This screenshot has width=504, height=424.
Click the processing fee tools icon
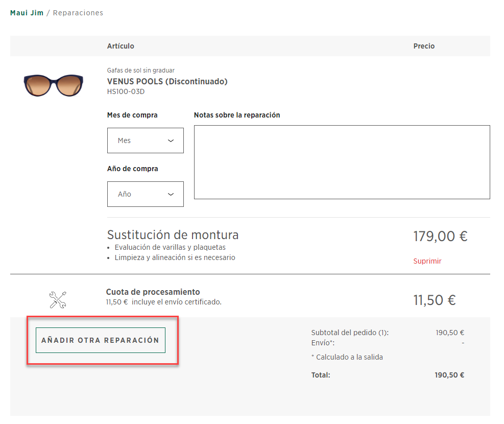58,300
